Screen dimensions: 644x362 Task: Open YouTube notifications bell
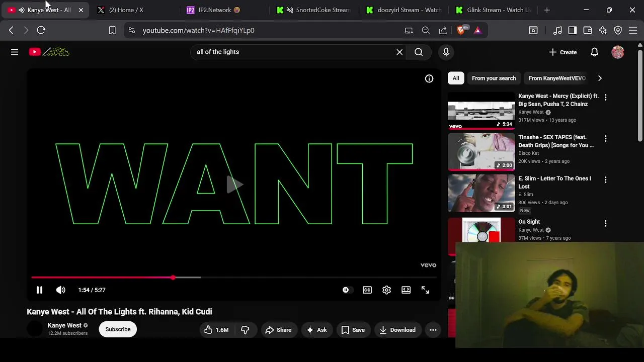click(594, 52)
